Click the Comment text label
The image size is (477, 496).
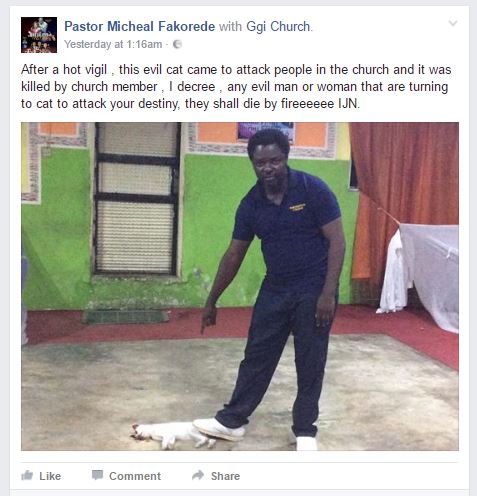pyautogui.click(x=135, y=476)
